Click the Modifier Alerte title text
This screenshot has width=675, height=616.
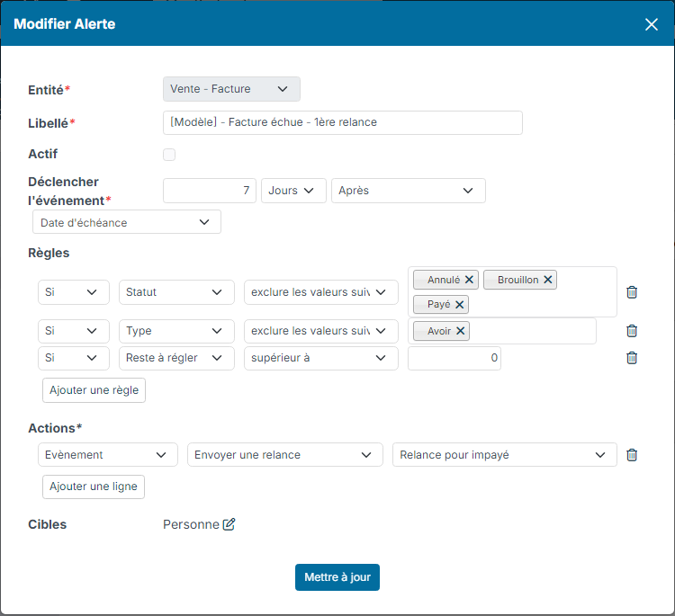coord(65,24)
